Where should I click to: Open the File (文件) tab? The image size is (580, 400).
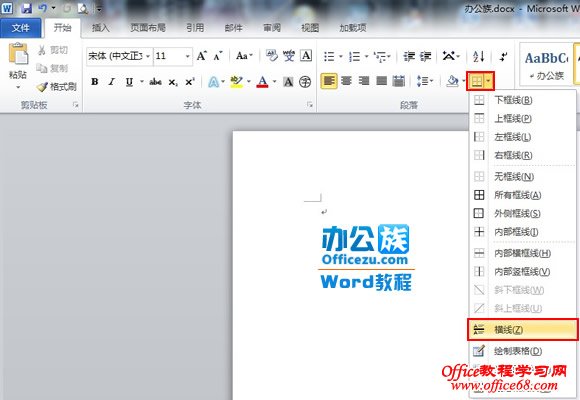(20, 28)
